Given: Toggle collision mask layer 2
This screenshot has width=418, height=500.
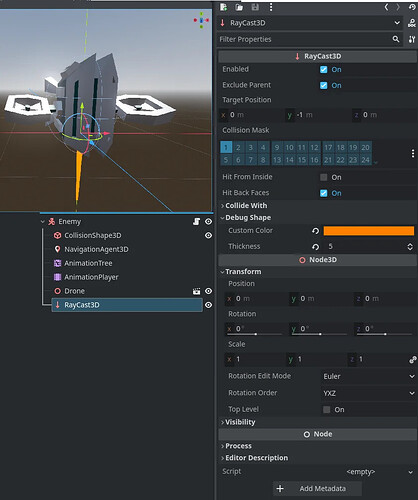Looking at the screenshot, I should 238,147.
